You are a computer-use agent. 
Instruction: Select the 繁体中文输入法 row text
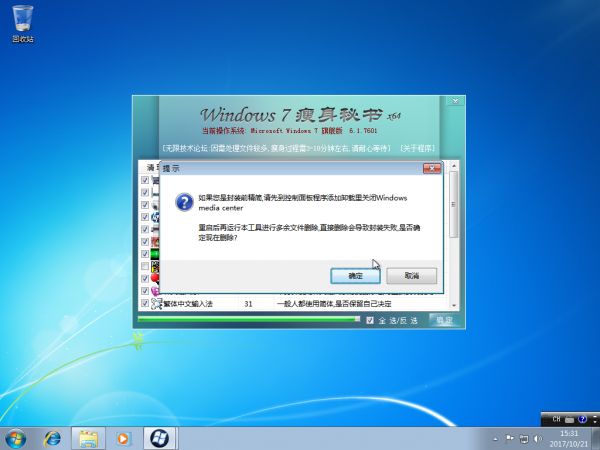click(188, 304)
